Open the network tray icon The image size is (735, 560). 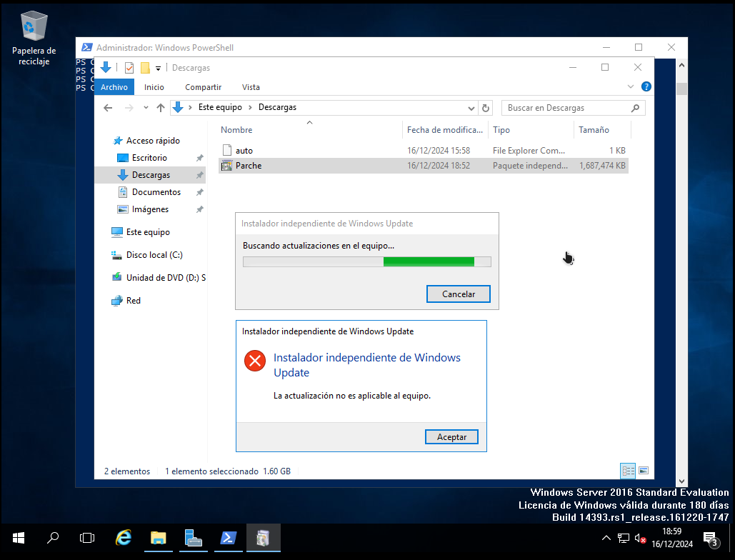coord(623,538)
